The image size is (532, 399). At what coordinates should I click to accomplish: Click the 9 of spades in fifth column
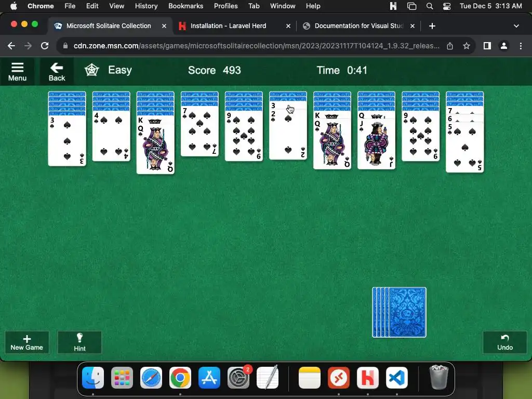pos(244,136)
